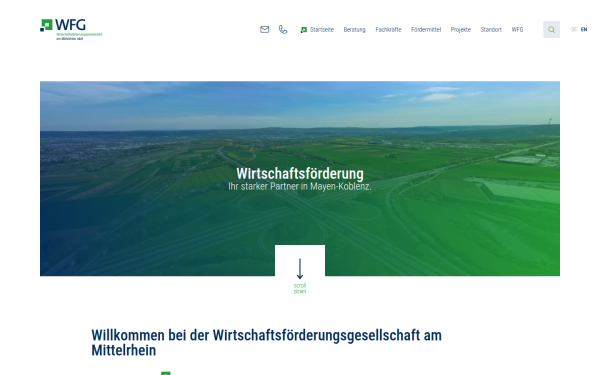This screenshot has height=375, width=600.
Task: Open the email envelope icon
Action: click(x=264, y=29)
